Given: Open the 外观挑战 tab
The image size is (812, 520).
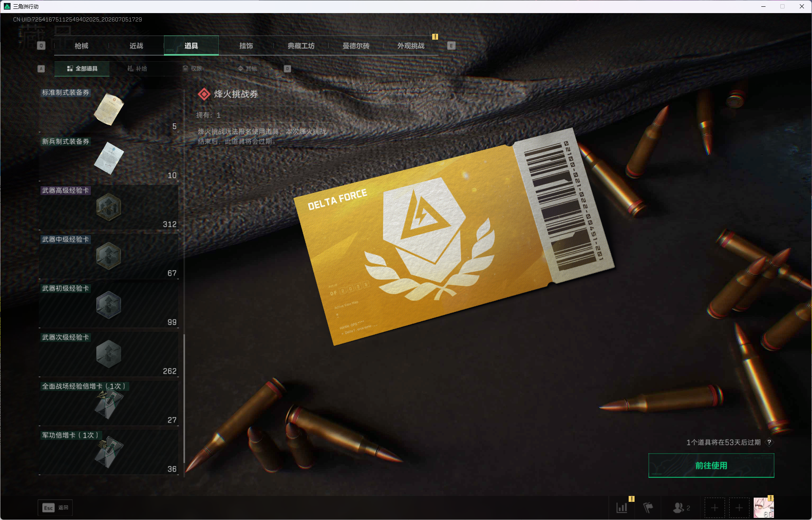Looking at the screenshot, I should coord(411,46).
